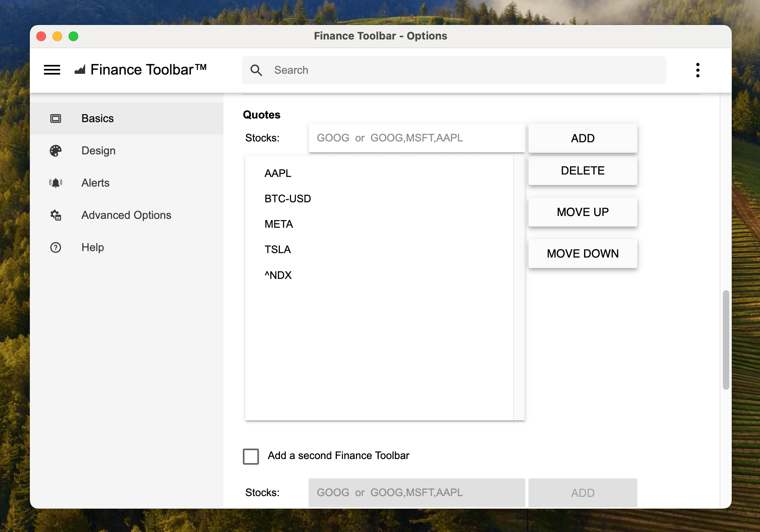Open the Alerts section

127,183
